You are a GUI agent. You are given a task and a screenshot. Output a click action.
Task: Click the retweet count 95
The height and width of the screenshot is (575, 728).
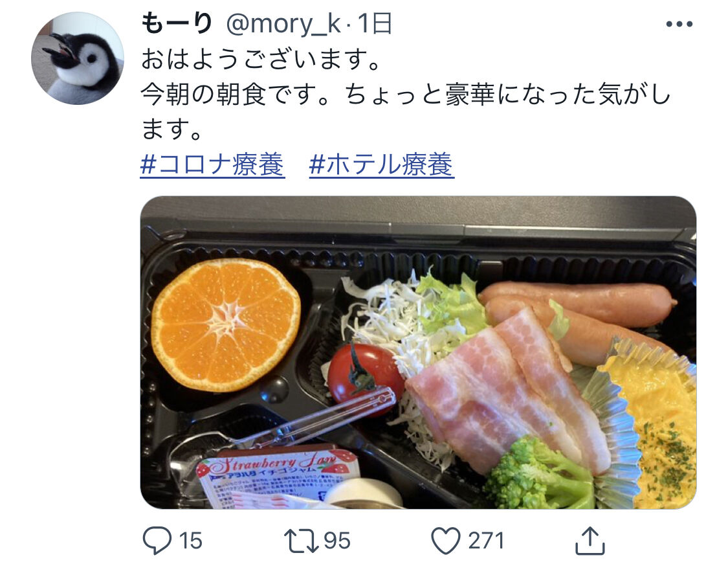click(337, 541)
